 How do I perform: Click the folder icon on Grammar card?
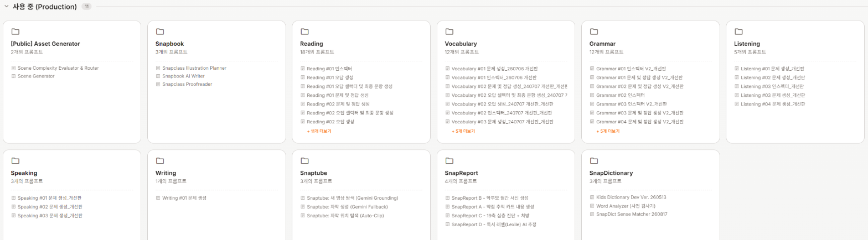pyautogui.click(x=594, y=32)
